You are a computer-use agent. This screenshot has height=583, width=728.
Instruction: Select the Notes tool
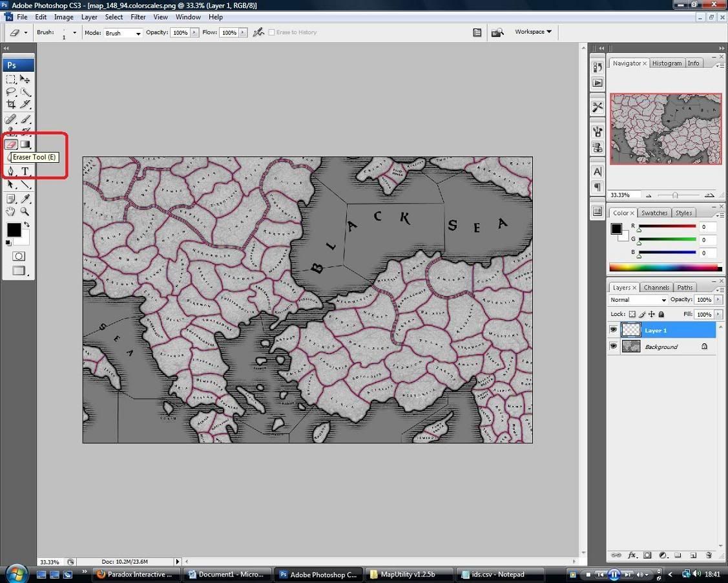pyautogui.click(x=11, y=199)
